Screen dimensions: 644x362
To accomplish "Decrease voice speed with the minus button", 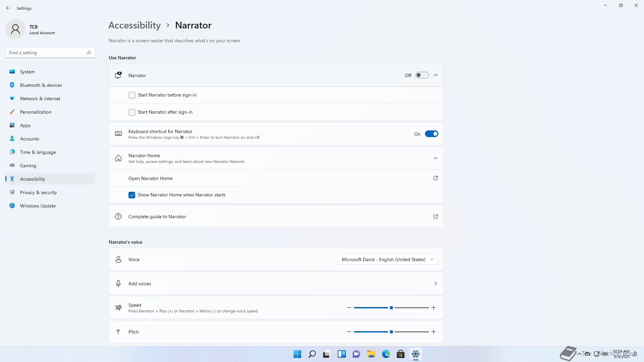I will (349, 308).
